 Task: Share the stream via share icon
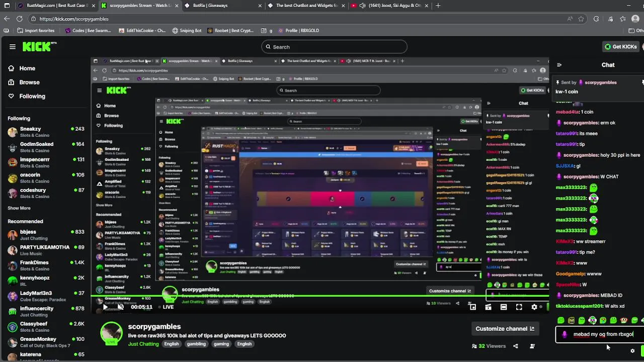tap(515, 346)
